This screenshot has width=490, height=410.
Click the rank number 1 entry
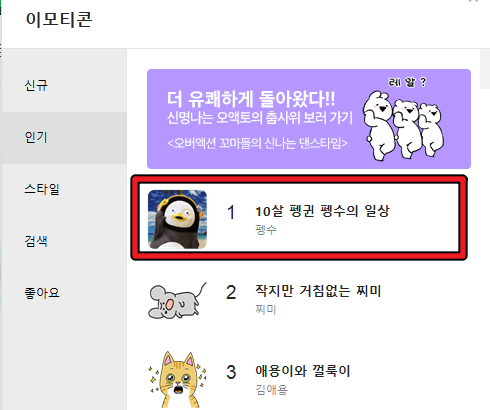point(231,212)
